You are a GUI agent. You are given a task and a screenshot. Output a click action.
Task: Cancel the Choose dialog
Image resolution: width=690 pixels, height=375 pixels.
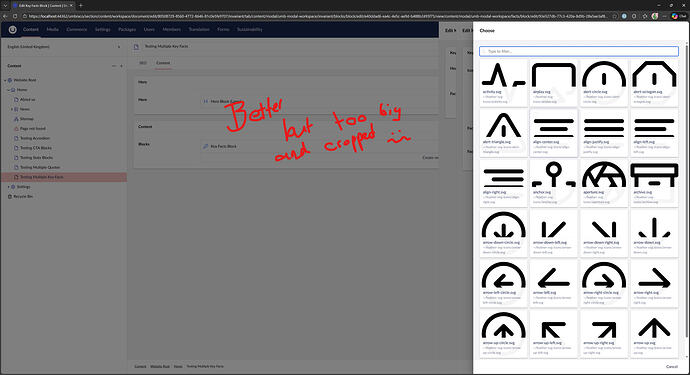pos(672,366)
